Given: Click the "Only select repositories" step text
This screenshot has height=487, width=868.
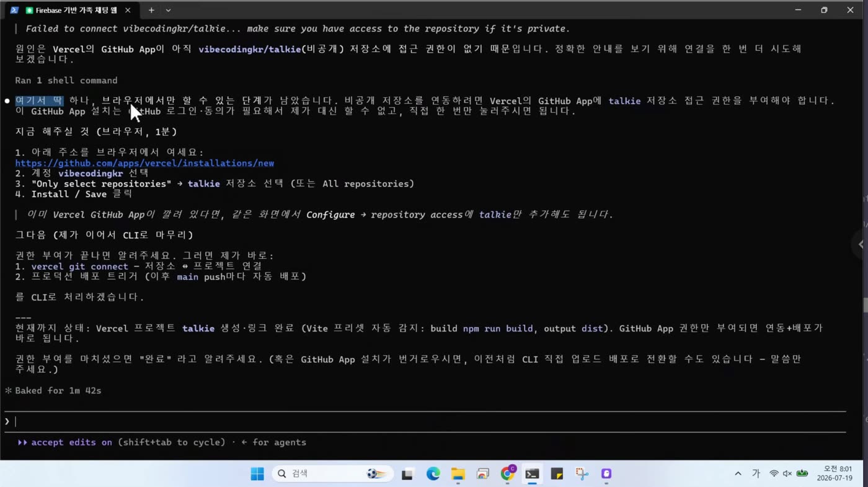Looking at the screenshot, I should [101, 184].
